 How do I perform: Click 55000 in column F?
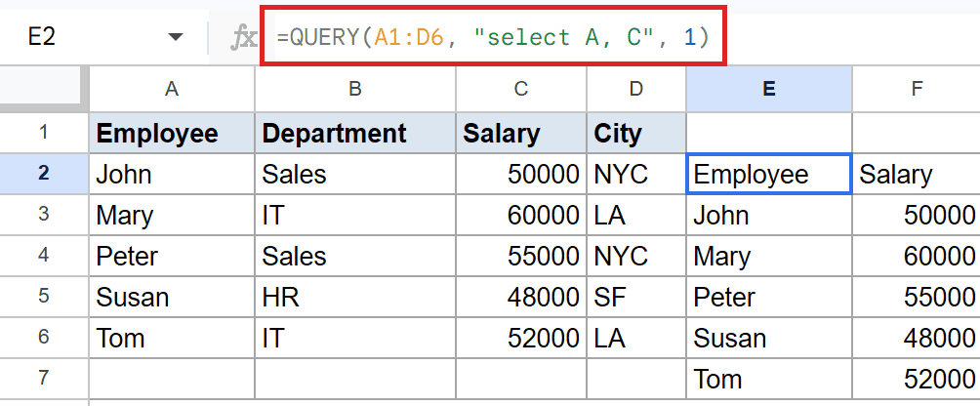(x=917, y=296)
